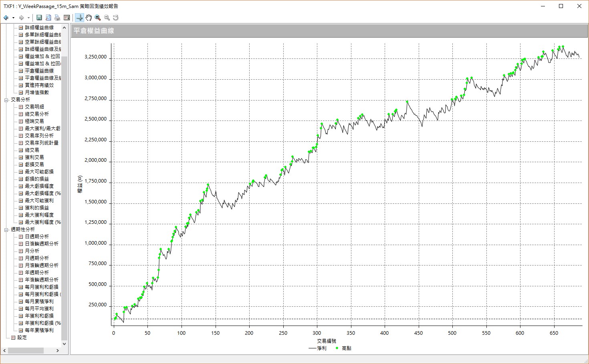
Task: Open 每月平均獲利 chart item
Action: [x=39, y=309]
